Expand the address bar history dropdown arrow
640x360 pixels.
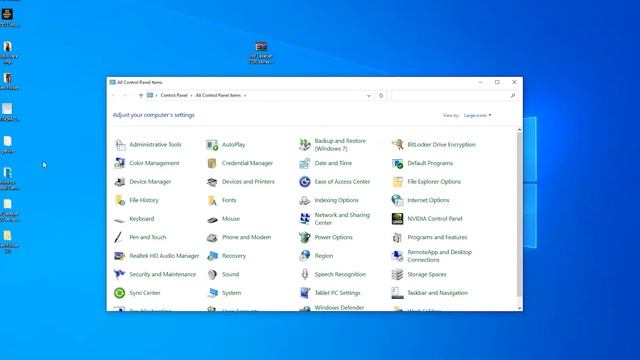coord(369,96)
